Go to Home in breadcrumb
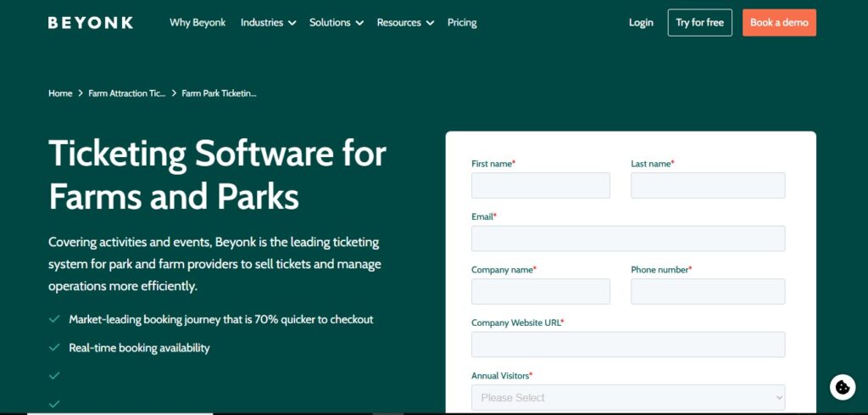868x415 pixels. [x=60, y=93]
